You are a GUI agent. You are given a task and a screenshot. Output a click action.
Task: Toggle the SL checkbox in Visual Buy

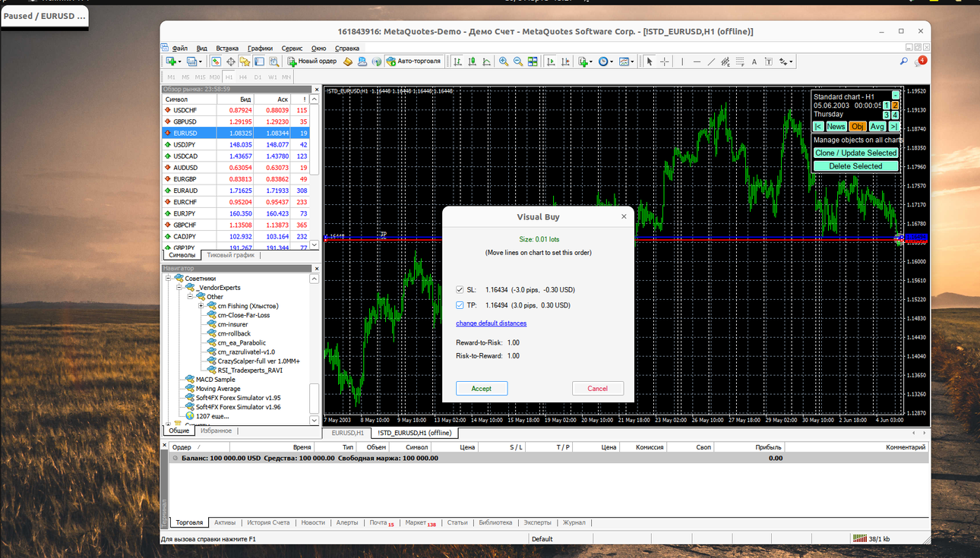[460, 290]
